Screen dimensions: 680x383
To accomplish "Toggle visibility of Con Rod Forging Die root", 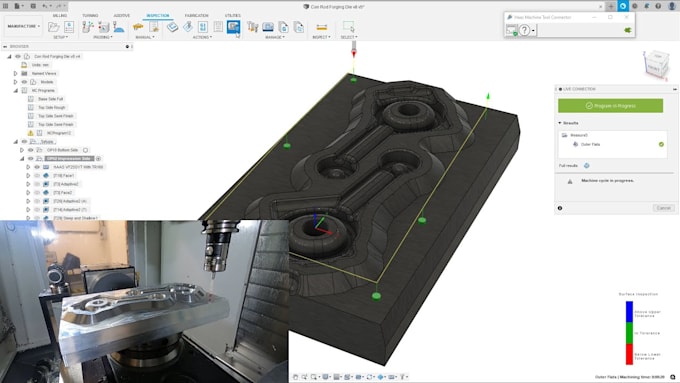I will (18, 56).
